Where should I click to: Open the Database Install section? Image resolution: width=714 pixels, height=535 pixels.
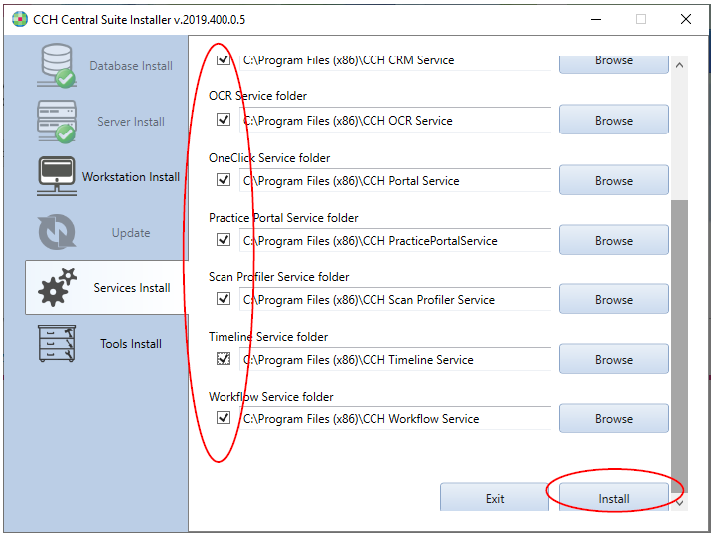(106, 66)
